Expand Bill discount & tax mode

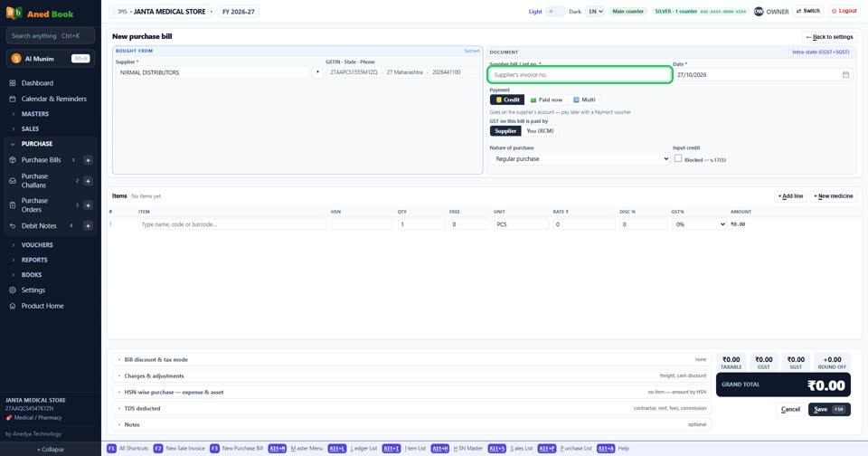coord(412,359)
